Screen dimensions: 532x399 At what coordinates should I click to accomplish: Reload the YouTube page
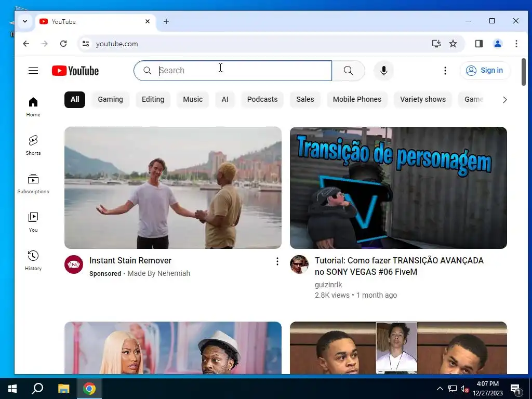63,44
